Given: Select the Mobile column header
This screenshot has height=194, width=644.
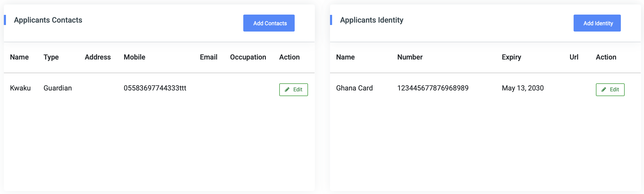Looking at the screenshot, I should (135, 57).
